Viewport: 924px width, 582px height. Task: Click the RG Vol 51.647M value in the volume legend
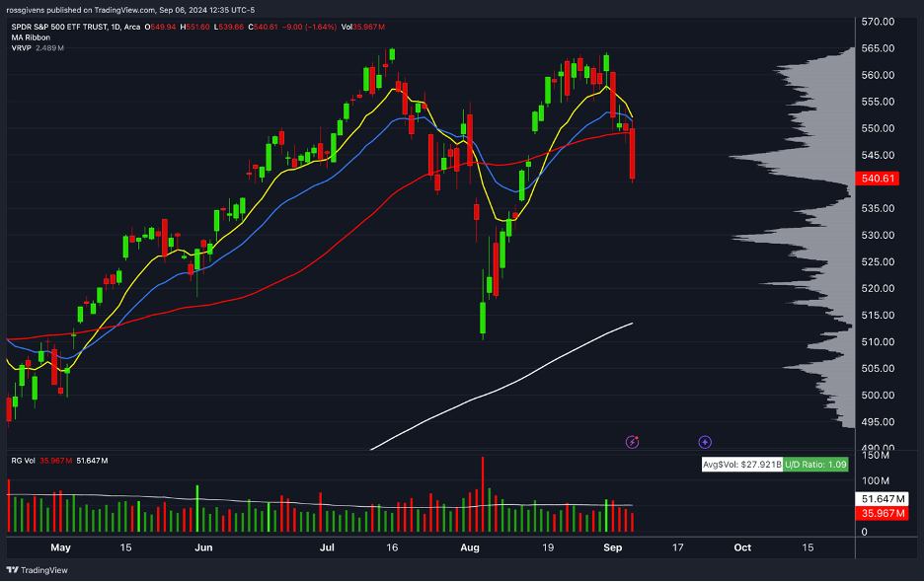point(92,461)
